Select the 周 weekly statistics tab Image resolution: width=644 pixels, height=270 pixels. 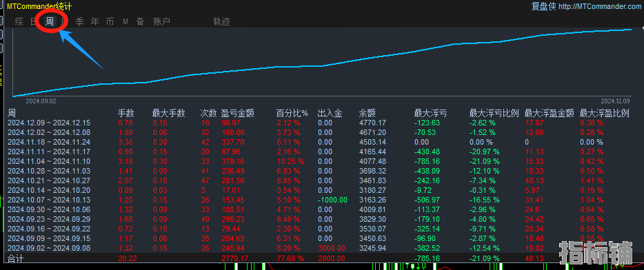(x=49, y=22)
